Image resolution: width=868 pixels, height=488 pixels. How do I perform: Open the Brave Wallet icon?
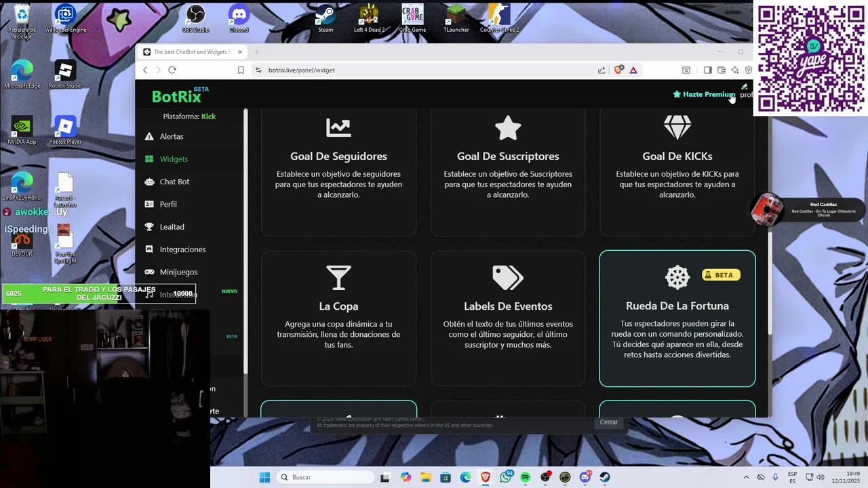coord(722,70)
